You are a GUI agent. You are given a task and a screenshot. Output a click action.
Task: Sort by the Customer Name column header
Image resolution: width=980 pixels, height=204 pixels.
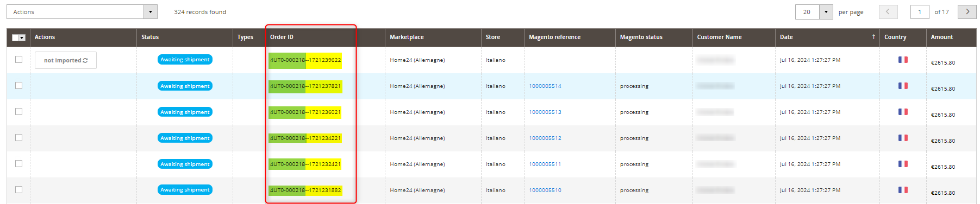(734, 37)
